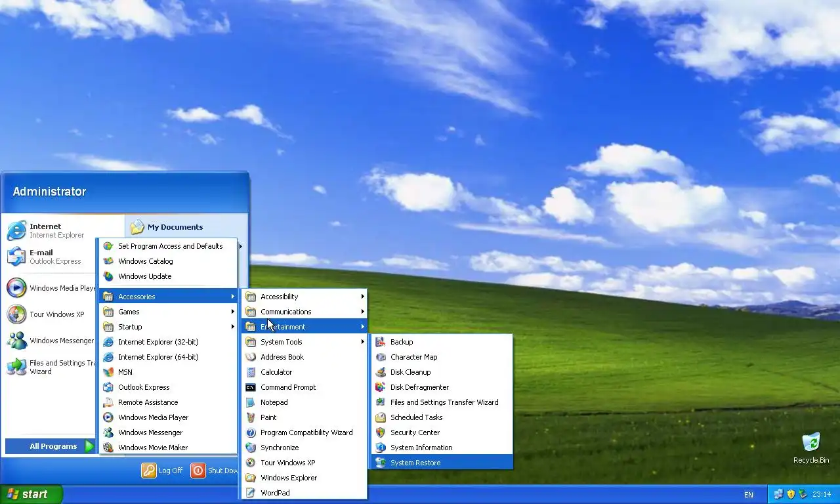
Task: Select Internet Explorer (64-bit) entry
Action: coord(167,357)
